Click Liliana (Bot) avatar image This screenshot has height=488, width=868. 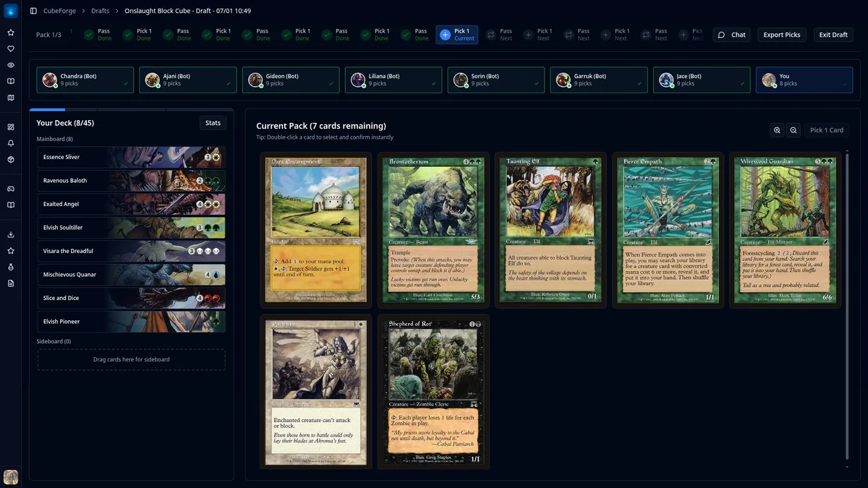(358, 80)
